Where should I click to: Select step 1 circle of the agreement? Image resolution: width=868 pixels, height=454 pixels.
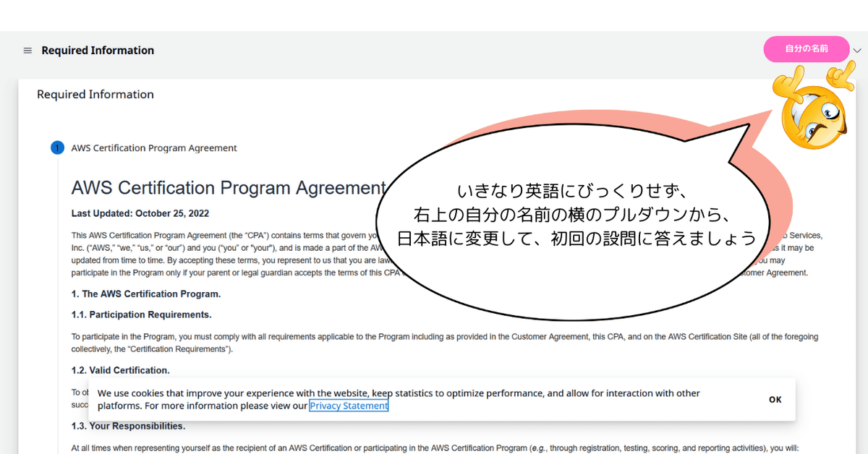pyautogui.click(x=57, y=148)
